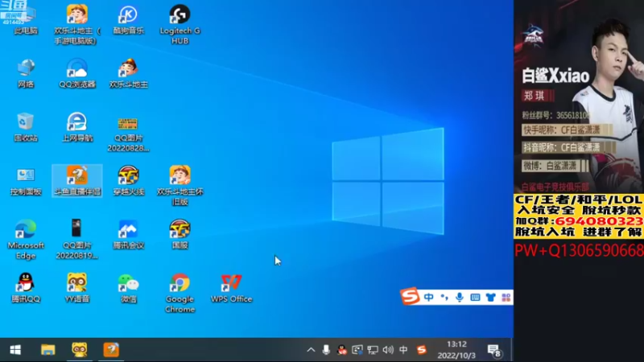Viewport: 644px width, 362px height.
Task: Select the 欢乐斗地主 shortcut in the second row
Action: (129, 73)
